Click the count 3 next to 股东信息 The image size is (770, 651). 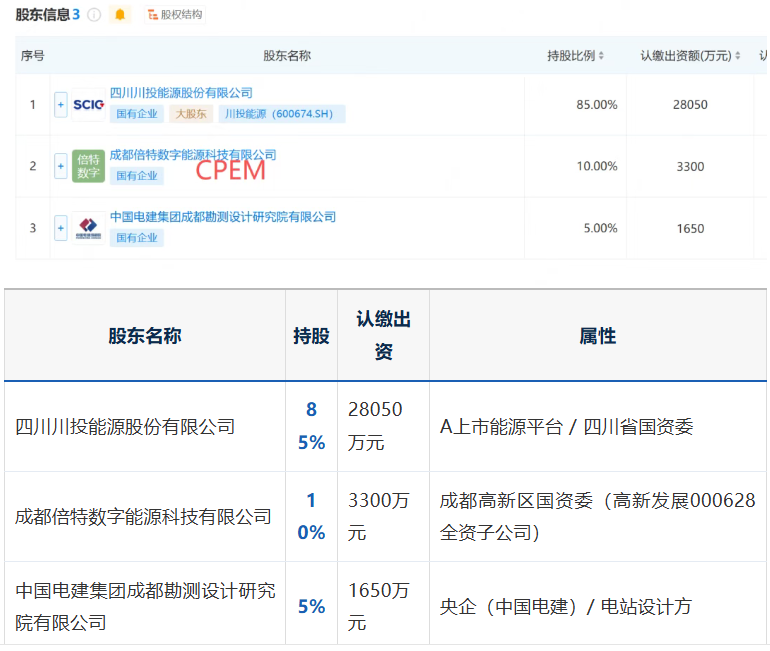76,15
